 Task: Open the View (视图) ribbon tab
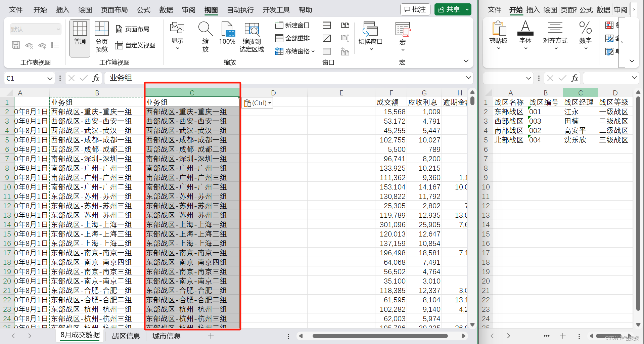click(211, 10)
